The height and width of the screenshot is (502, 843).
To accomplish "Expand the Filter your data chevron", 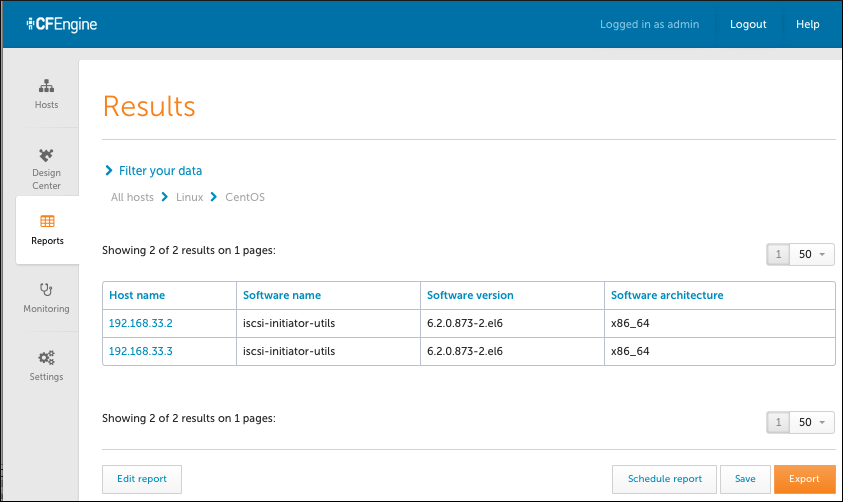I will [x=109, y=170].
